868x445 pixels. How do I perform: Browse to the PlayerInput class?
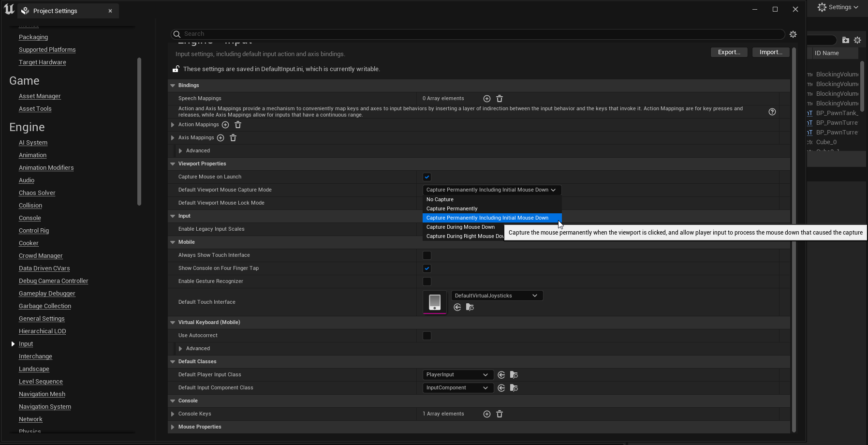514,374
